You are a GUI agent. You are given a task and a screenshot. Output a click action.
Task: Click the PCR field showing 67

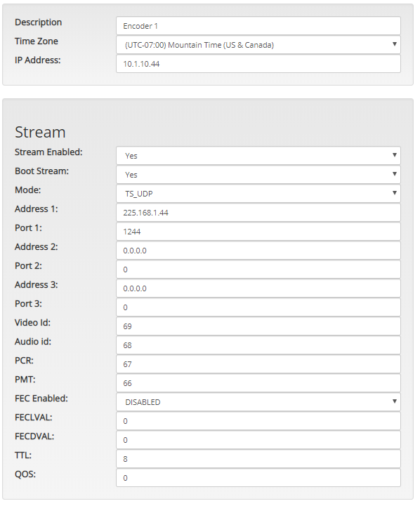(258, 364)
